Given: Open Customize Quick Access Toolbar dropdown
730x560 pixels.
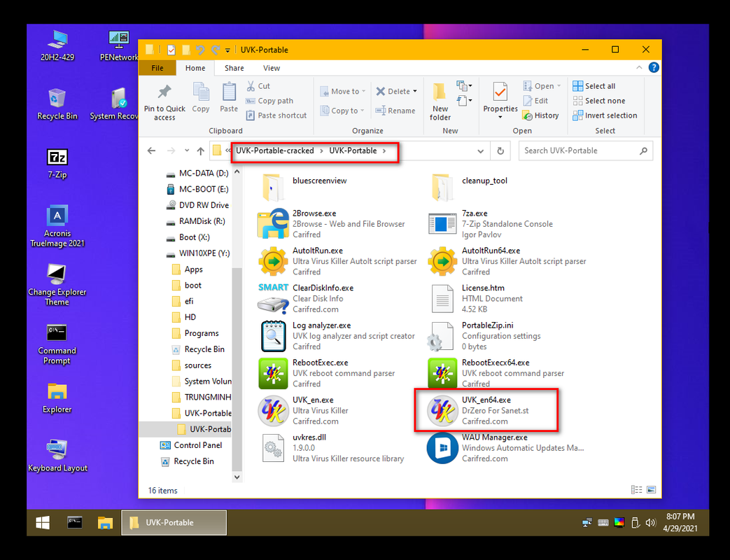Looking at the screenshot, I should pyautogui.click(x=227, y=50).
